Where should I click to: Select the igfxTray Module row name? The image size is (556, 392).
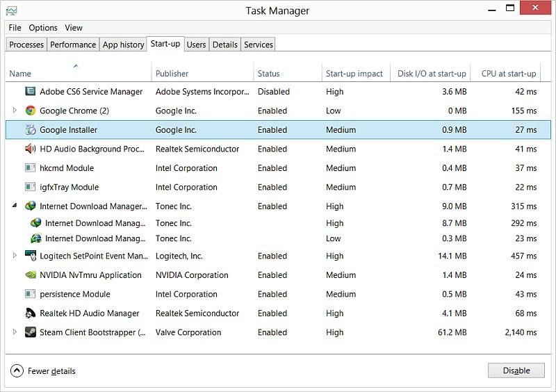[x=69, y=187]
